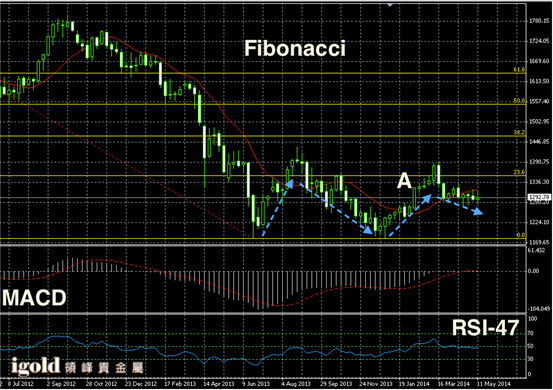Click the MACD indicator label
Image resolution: width=553 pixels, height=390 pixels.
[x=34, y=298]
